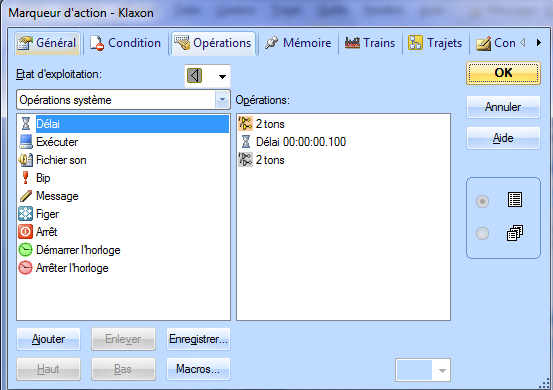The width and height of the screenshot is (553, 390).
Task: Pick the Bip exclamation icon entry
Action: [x=25, y=178]
